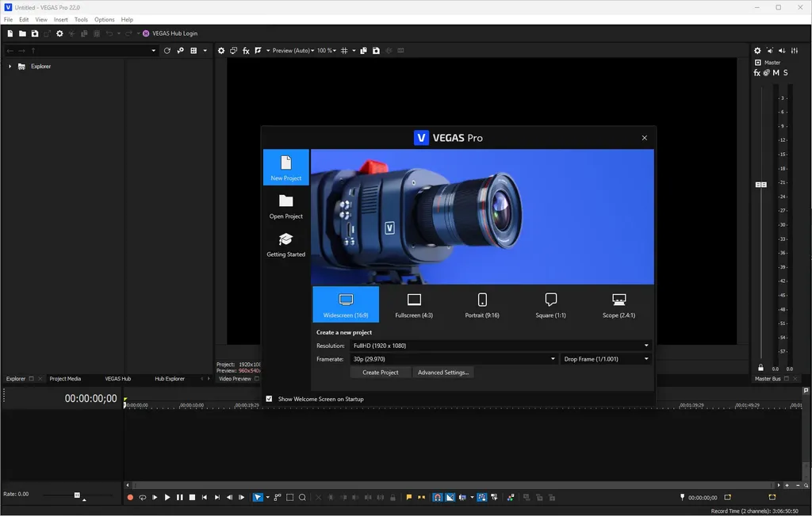Open Master FX in mixer
Image resolution: width=812 pixels, height=516 pixels.
pos(756,73)
